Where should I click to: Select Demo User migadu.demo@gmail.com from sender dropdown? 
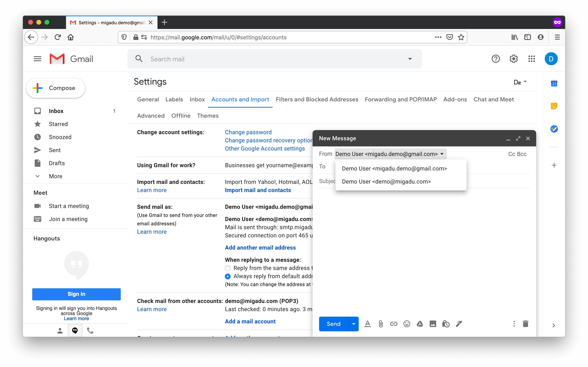click(x=394, y=168)
